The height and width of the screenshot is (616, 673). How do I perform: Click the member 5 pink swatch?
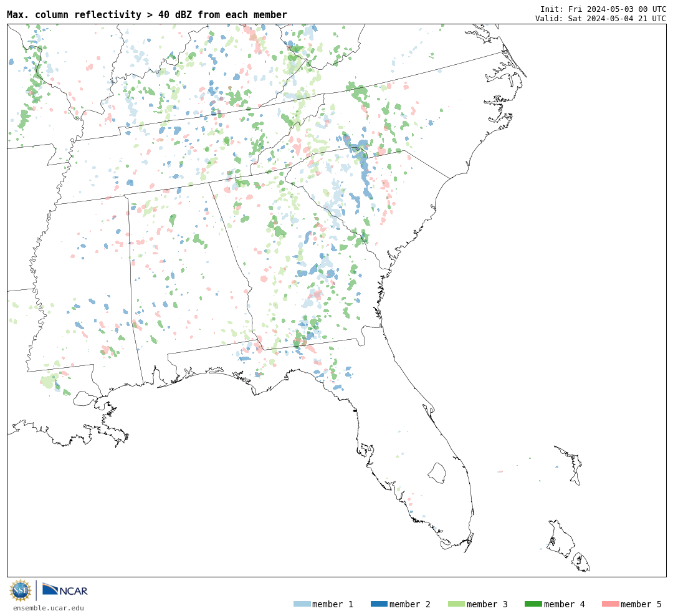tap(611, 604)
